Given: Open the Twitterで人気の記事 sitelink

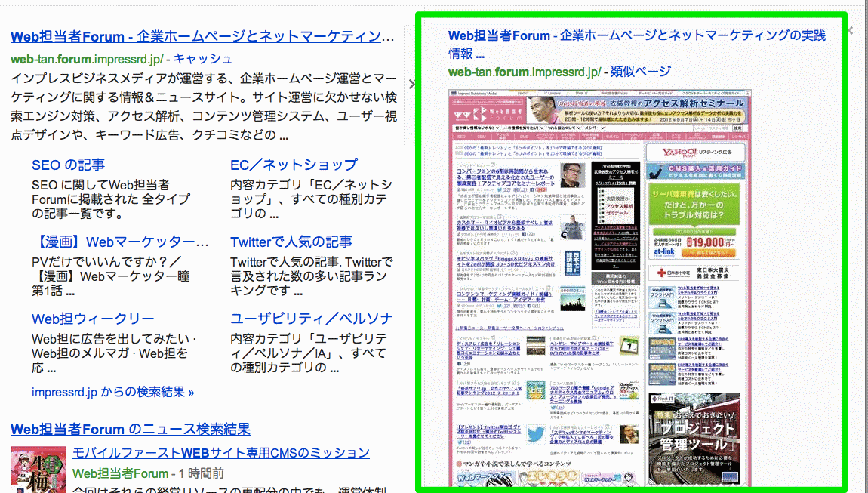Looking at the screenshot, I should coord(291,242).
